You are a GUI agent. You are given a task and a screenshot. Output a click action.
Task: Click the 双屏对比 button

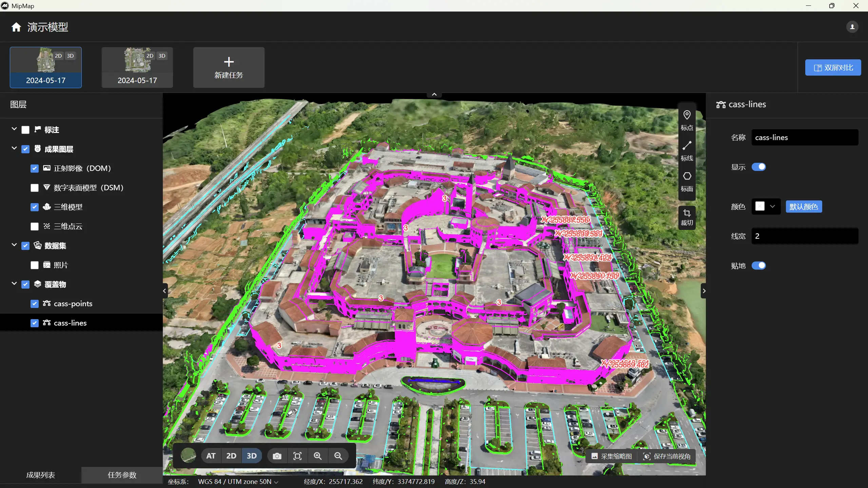pyautogui.click(x=833, y=67)
